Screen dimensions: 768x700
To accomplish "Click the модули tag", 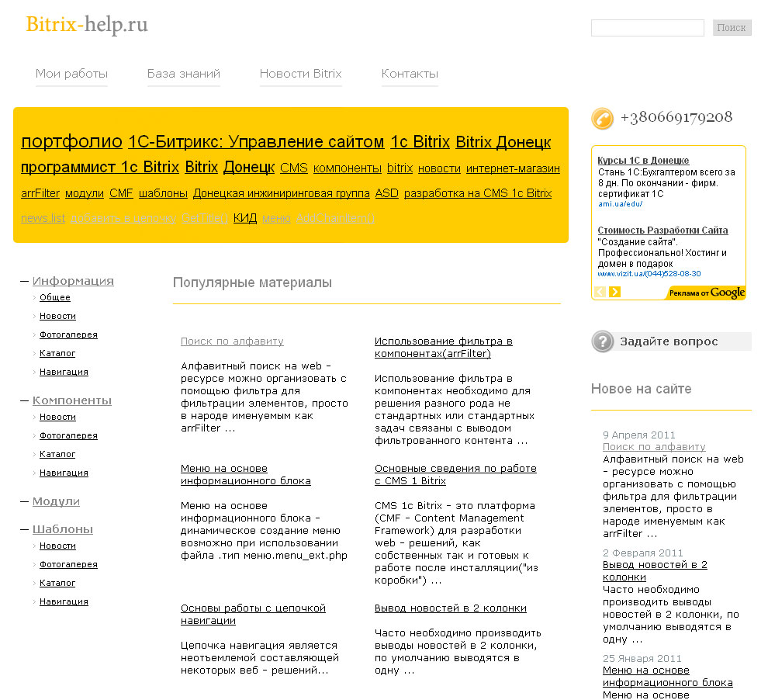I will coord(85,193).
